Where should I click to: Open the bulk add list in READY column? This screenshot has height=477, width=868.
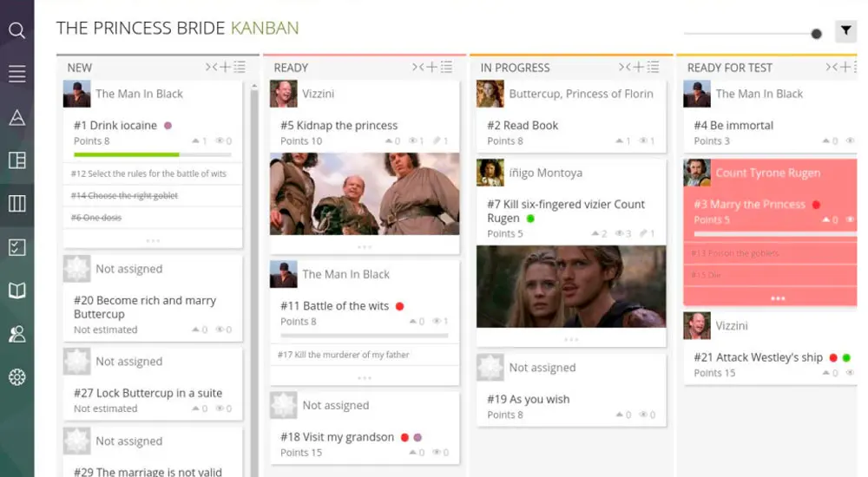[x=446, y=68]
